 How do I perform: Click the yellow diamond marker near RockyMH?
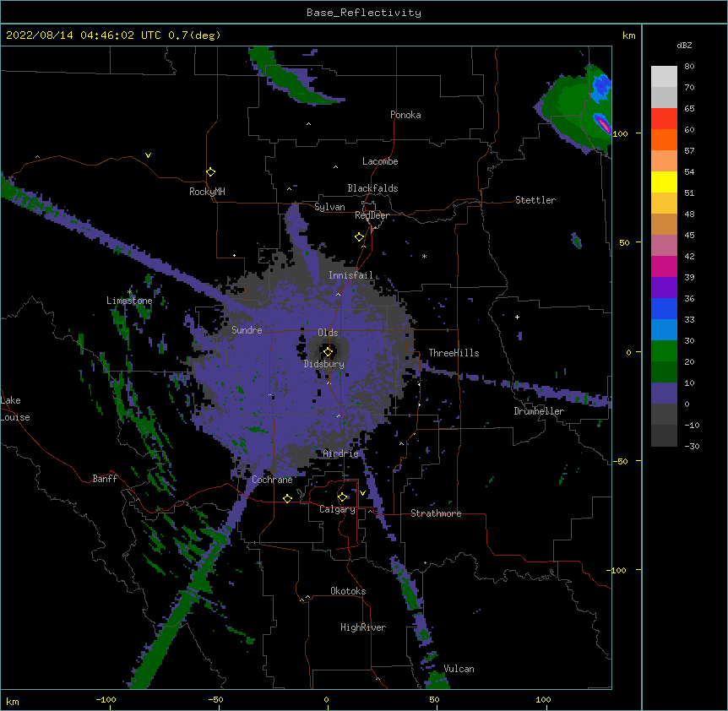coord(210,172)
